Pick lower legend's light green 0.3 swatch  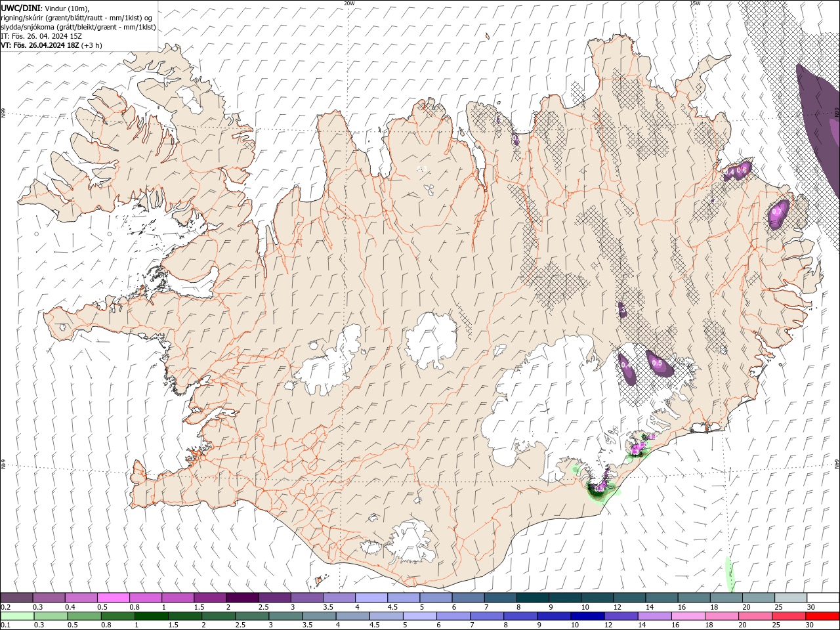pyautogui.click(x=51, y=616)
